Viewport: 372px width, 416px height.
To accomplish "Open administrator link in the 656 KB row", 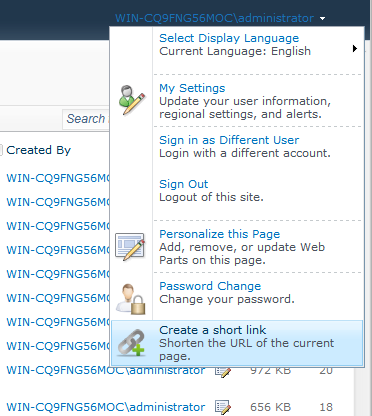I will point(106,407).
